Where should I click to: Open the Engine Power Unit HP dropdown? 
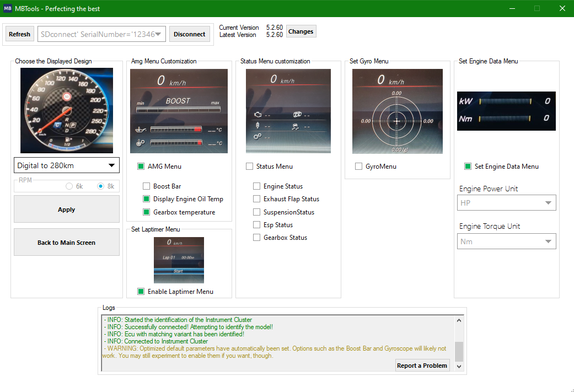[x=506, y=203]
